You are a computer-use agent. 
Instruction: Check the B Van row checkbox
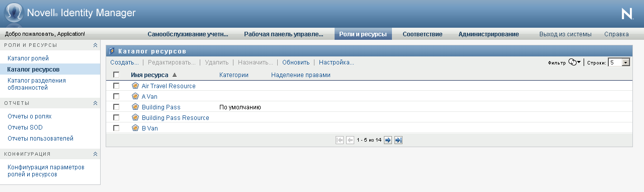pos(116,128)
